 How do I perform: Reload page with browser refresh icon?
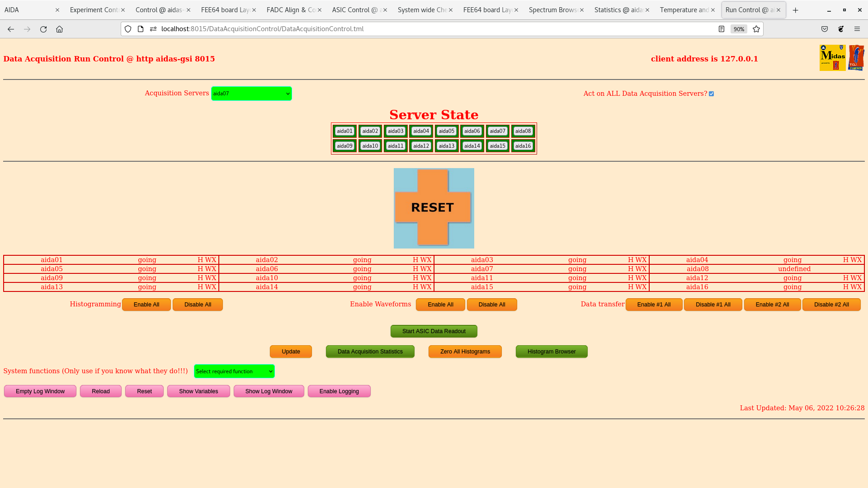pos(43,29)
